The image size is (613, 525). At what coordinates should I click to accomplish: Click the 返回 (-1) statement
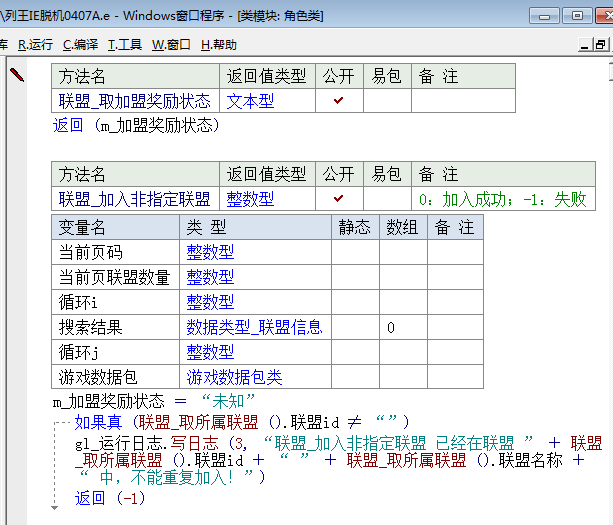pos(110,498)
